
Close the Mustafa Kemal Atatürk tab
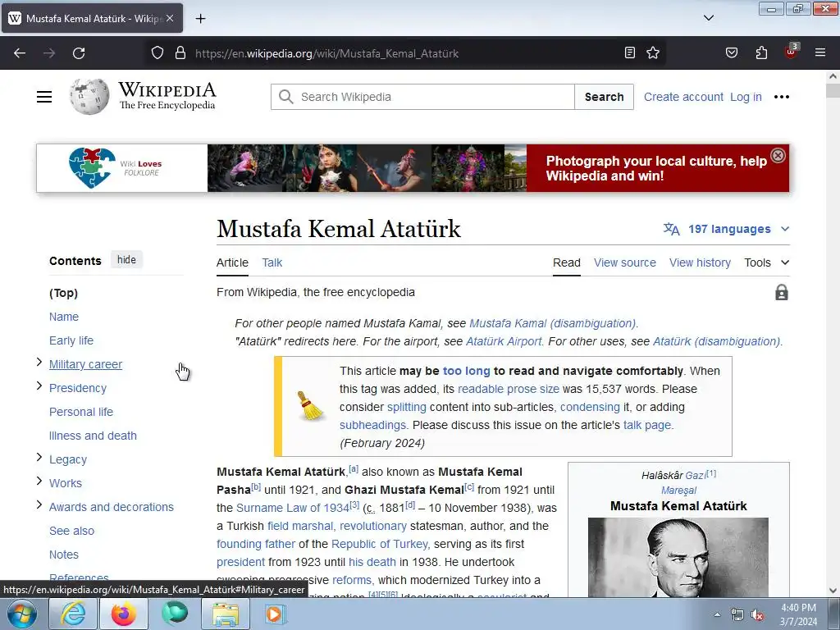[170, 18]
